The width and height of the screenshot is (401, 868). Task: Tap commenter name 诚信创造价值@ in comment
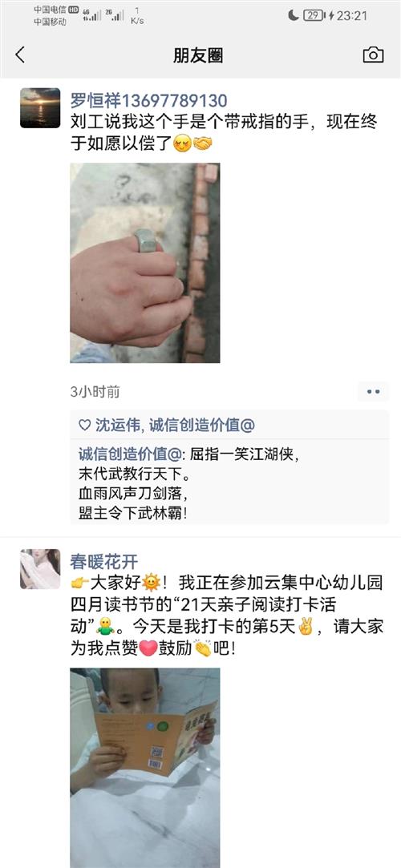(130, 455)
